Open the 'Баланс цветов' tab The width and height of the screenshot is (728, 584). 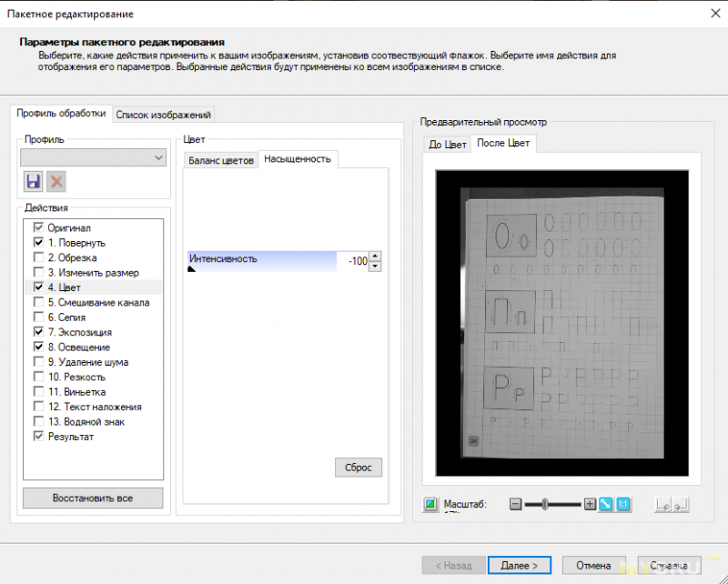(x=221, y=160)
